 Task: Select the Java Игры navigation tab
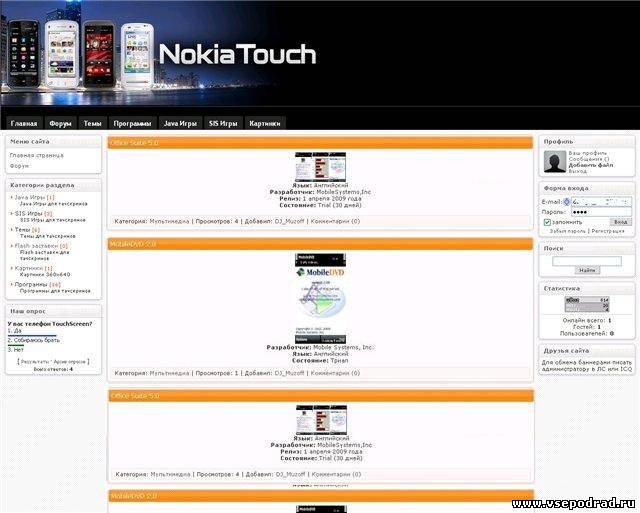[180, 123]
